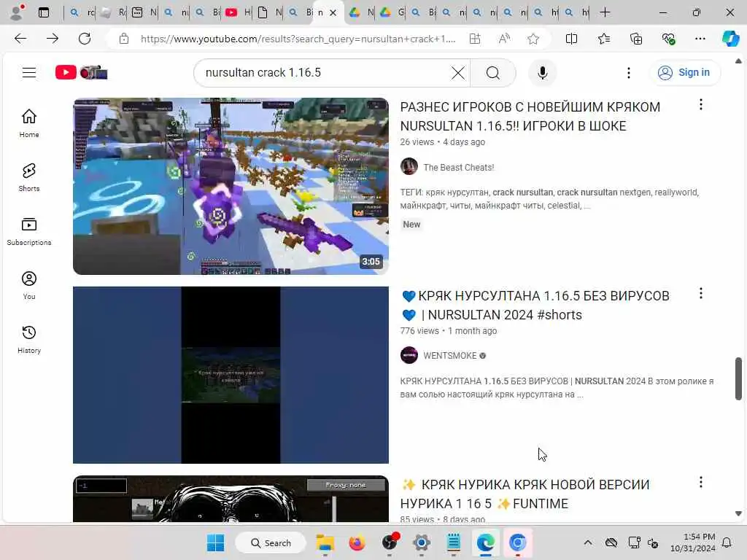
Task: Go back in Edge browser
Action: pos(20,39)
